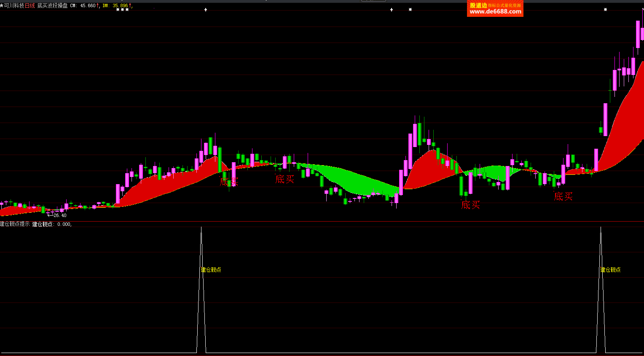
Task: Switch period via the 日线 label
Action: 30,5
